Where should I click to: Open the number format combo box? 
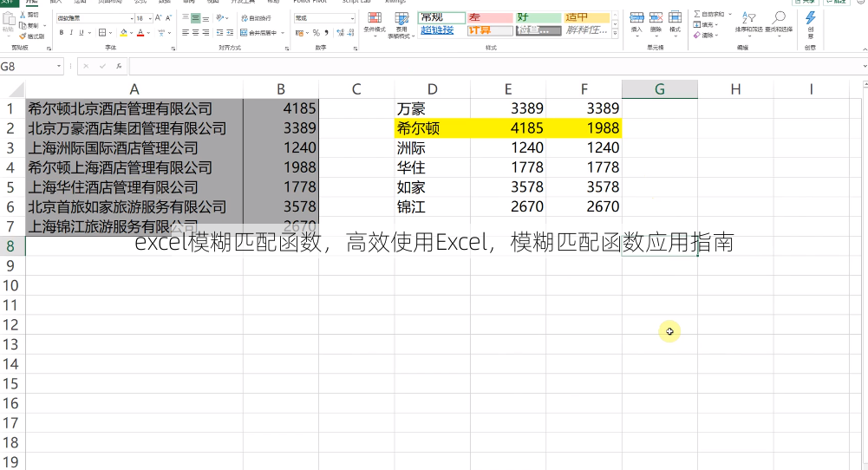click(324, 18)
